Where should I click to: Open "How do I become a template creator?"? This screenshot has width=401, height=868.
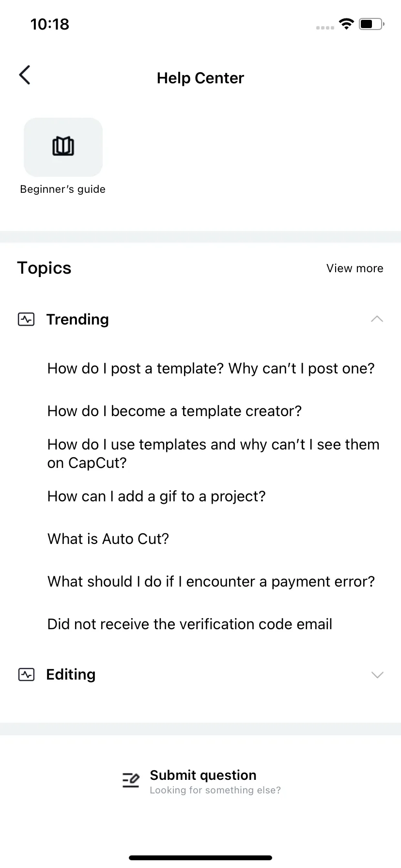click(x=174, y=411)
